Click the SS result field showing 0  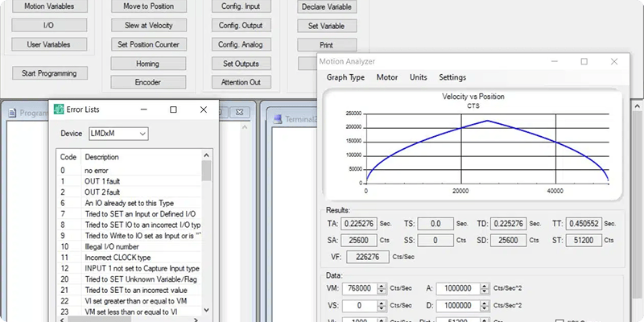(436, 240)
